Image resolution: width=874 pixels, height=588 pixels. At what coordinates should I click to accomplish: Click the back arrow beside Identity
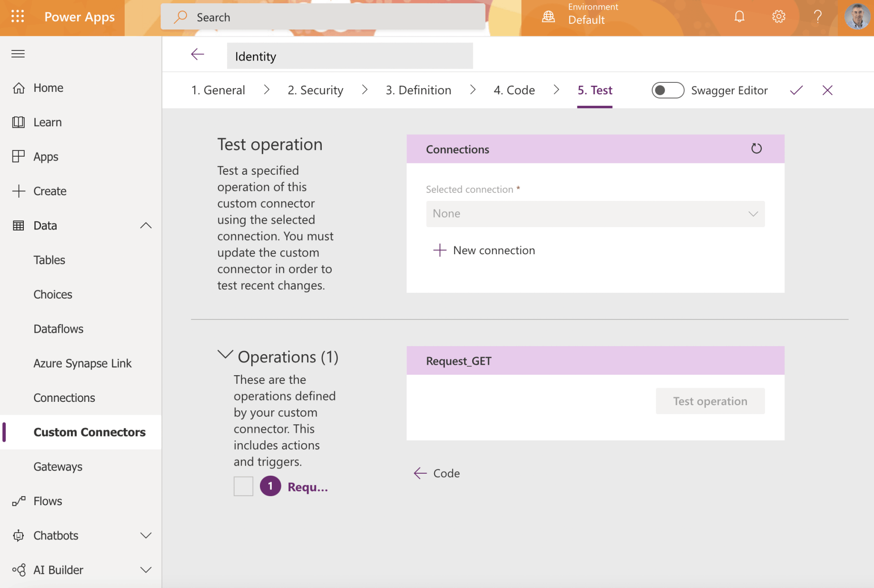click(198, 54)
